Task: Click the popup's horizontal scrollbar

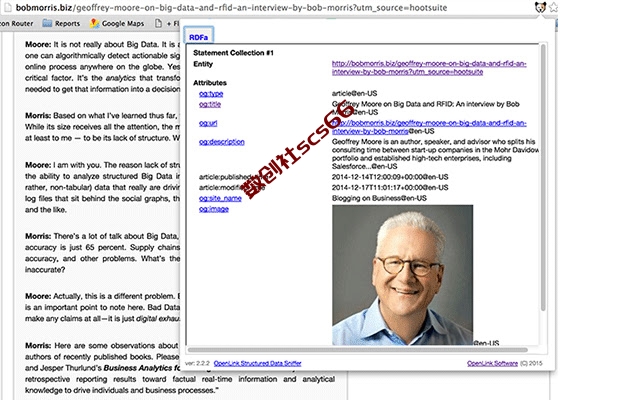Action: (358, 350)
